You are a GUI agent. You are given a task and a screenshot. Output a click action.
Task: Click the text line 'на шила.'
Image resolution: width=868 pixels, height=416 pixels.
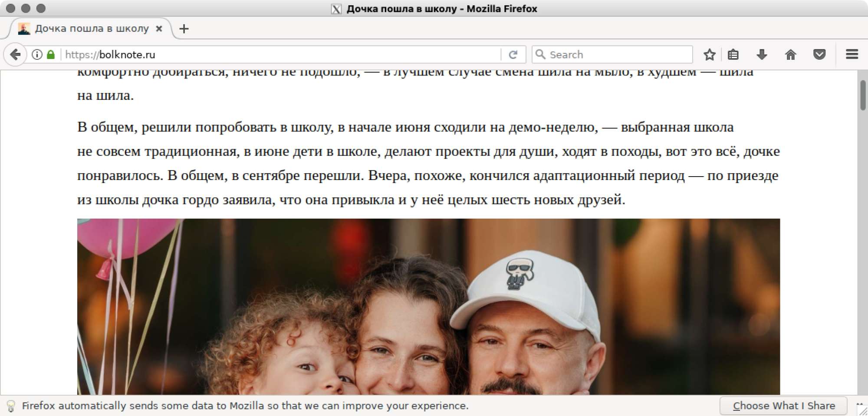coord(105,95)
